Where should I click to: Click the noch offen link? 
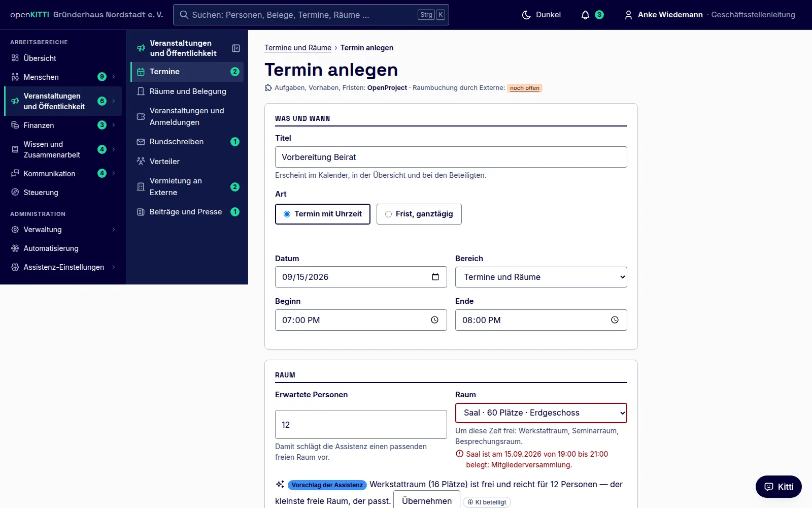pos(525,88)
